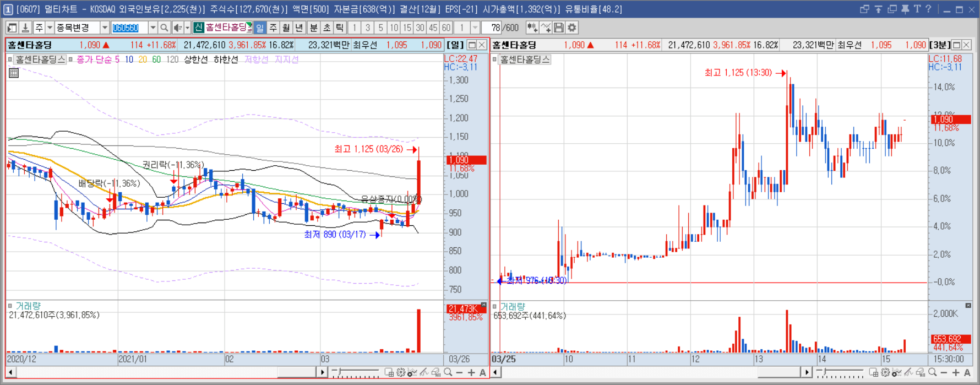Maximize the 3분 chart pane
This screenshot has width=980, height=385.
point(956,45)
